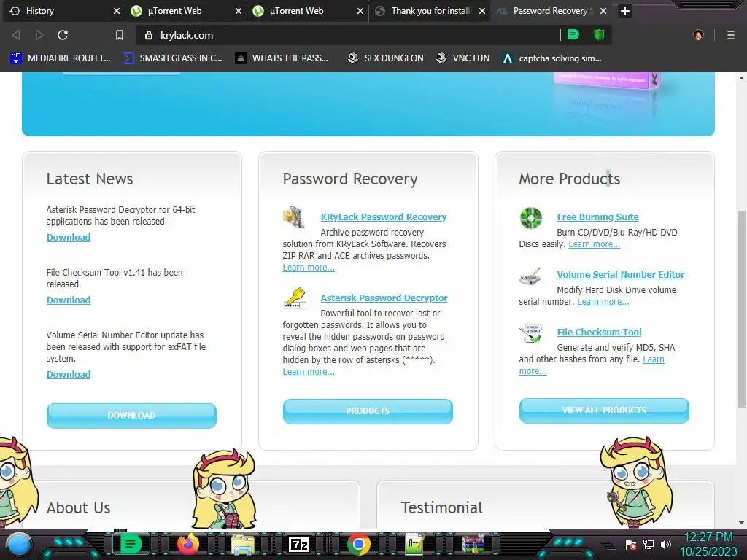Open 7-Zip from the taskbar
747x560 pixels.
[298, 544]
